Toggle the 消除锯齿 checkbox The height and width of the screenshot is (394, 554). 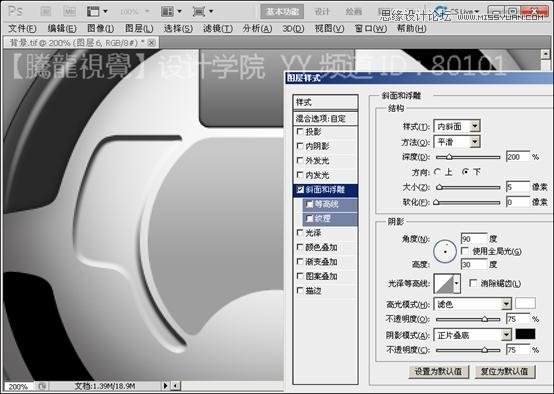473,283
